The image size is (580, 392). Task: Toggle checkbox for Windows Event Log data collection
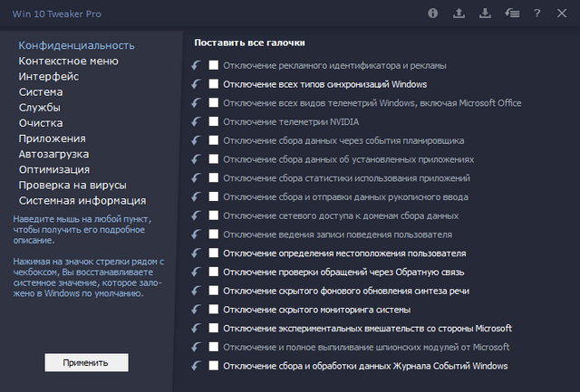coord(214,367)
